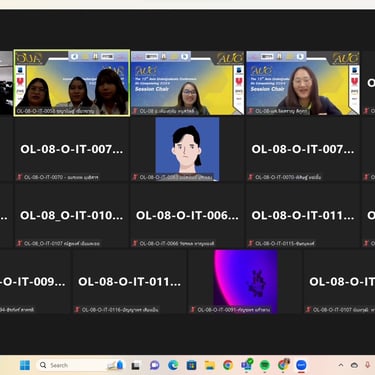Launch the Chat app from the taskbar
The height and width of the screenshot is (375, 375).
154,365
